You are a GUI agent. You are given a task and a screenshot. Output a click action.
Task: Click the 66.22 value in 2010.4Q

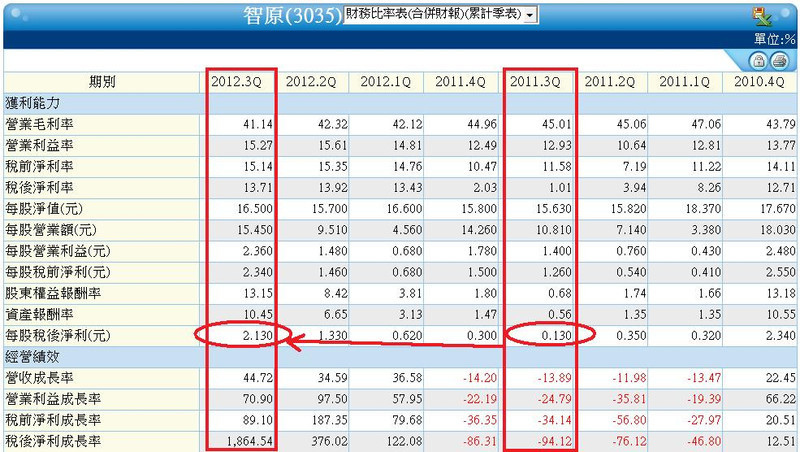(781, 399)
